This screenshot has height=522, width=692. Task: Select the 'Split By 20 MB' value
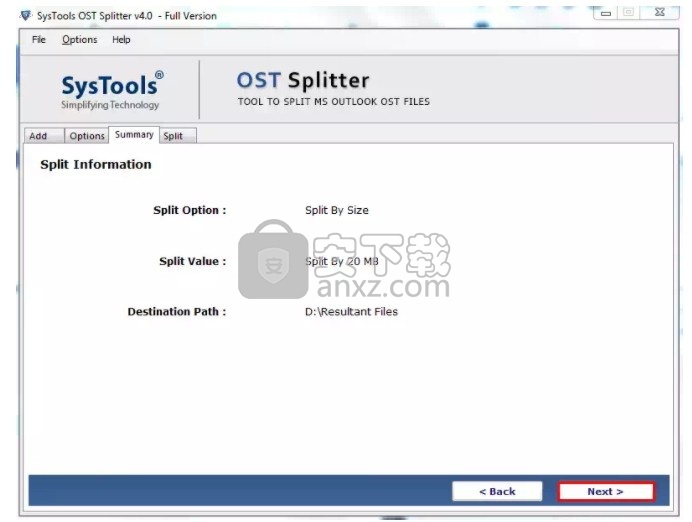point(342,261)
